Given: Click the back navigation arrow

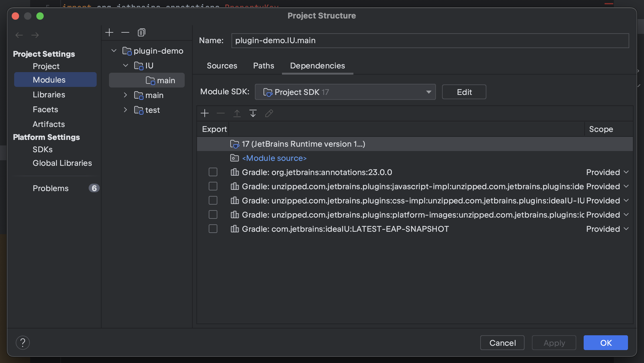Looking at the screenshot, I should point(19,35).
